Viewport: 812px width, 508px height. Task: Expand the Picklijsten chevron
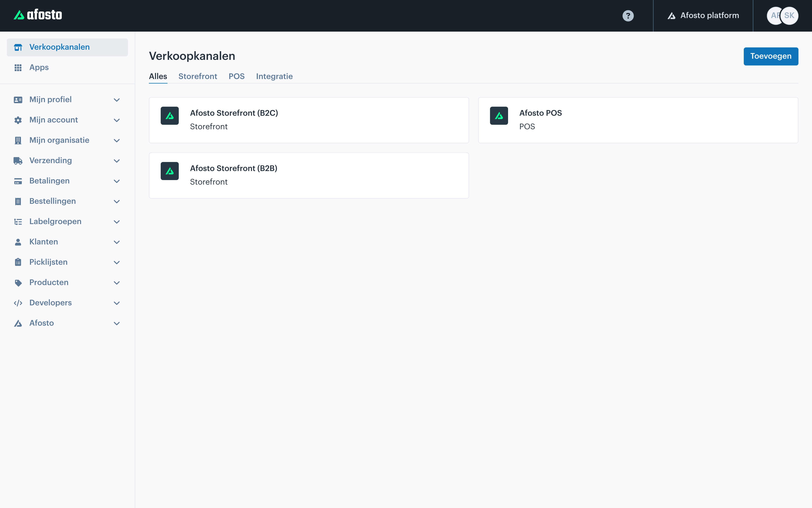coord(117,262)
